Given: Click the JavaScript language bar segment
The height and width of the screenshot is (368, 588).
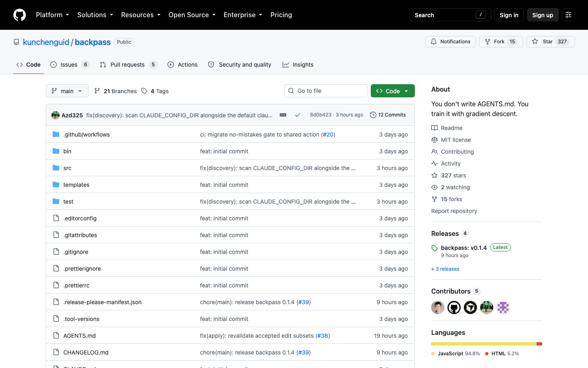Looking at the screenshot, I should [x=483, y=344].
